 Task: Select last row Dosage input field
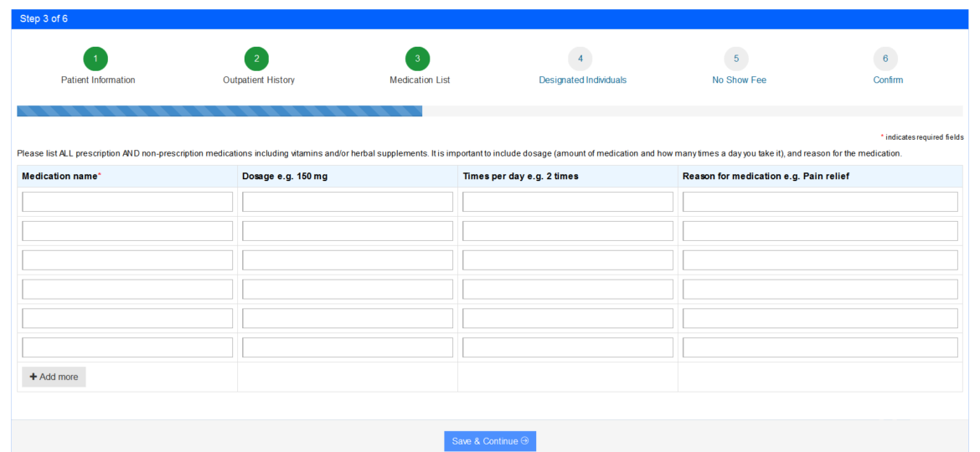coord(348,347)
